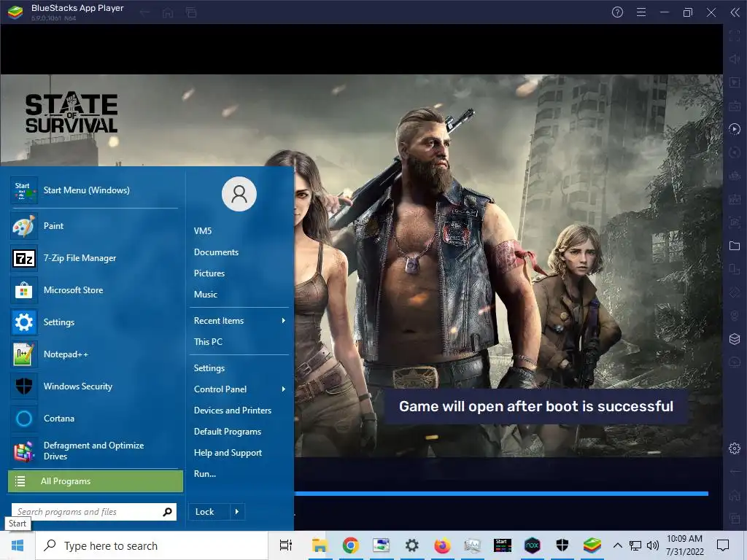The image size is (747, 560).
Task: Collapse the BlueStacks side toolbar
Action: pos(735,12)
